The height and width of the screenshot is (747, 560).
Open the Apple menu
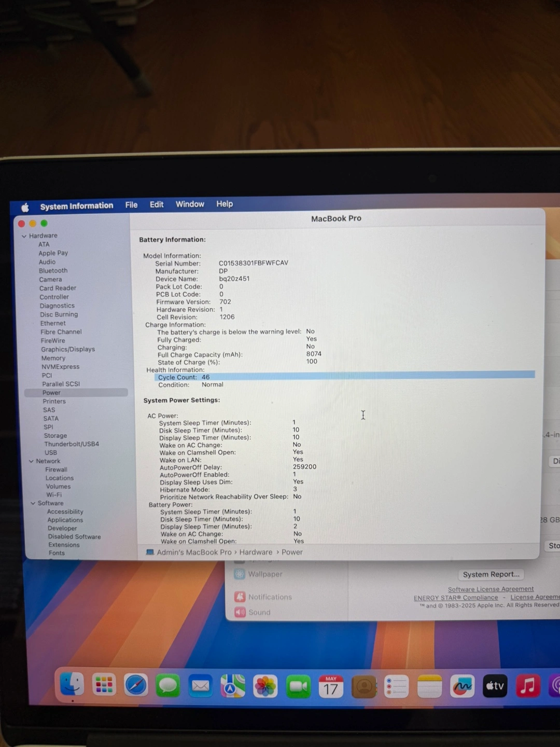(25, 208)
